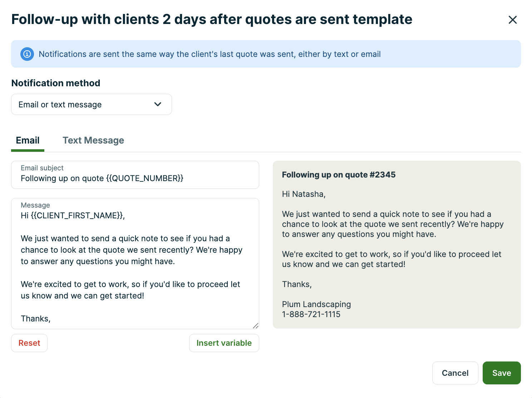This screenshot has height=398, width=532.
Task: Close the follow-up template dialog
Action: point(512,20)
